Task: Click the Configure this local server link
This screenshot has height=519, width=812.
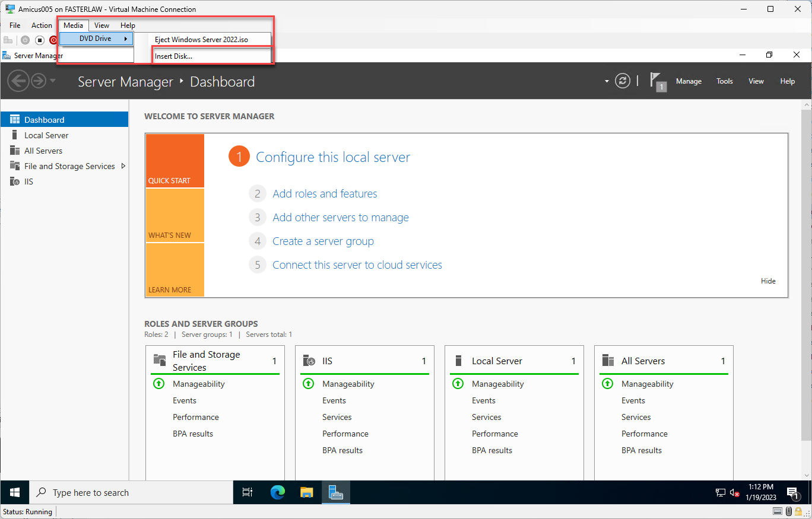Action: tap(333, 157)
